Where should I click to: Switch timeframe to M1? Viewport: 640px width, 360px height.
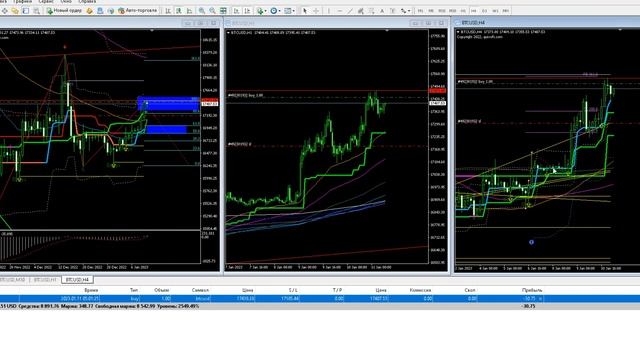pyautogui.click(x=420, y=11)
